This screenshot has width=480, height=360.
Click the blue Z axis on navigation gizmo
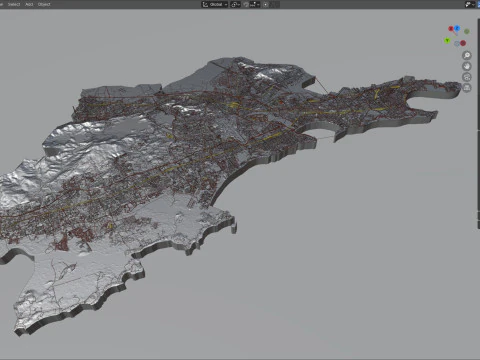(457, 28)
